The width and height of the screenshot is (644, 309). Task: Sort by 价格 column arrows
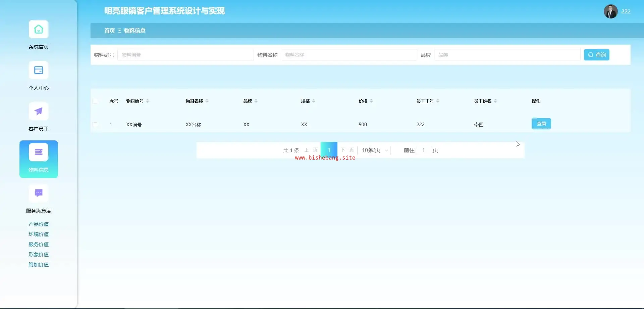click(x=371, y=101)
